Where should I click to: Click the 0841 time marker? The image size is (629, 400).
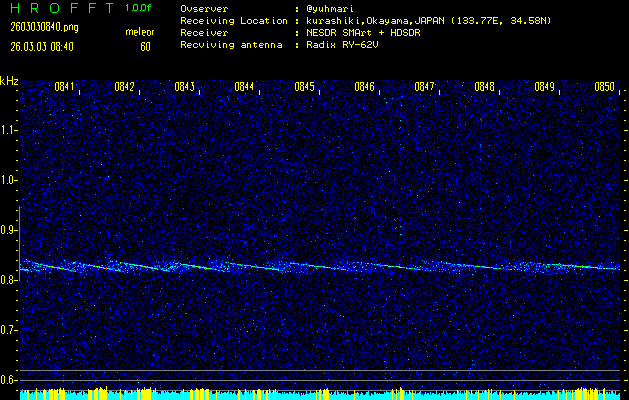click(x=64, y=87)
